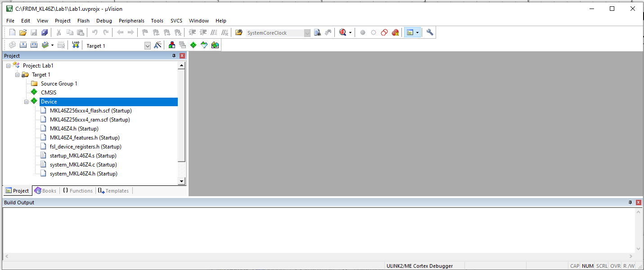This screenshot has height=270, width=644.
Task: Collapse the Device tree node
Action: tap(27, 102)
